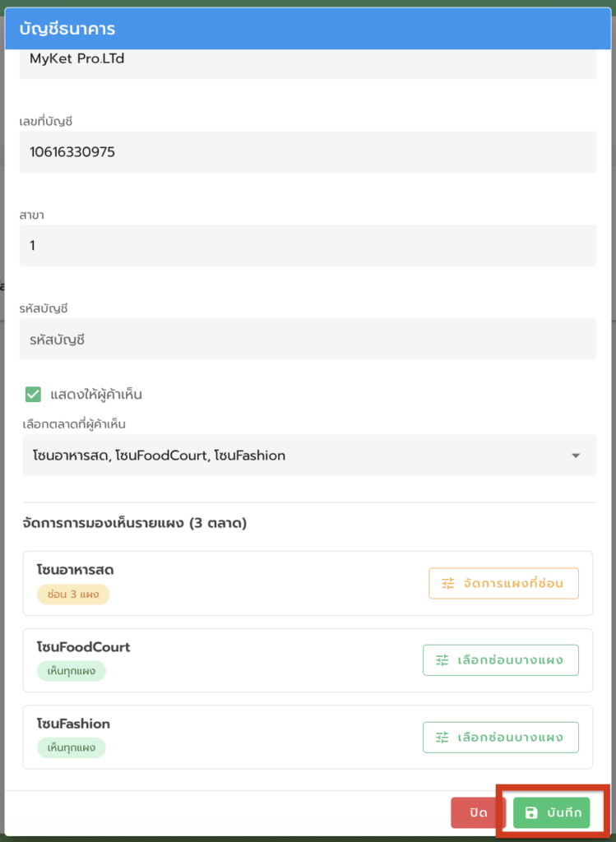This screenshot has width=616, height=842.
Task: Click the MyKet Pro.LTd name field
Action: 308,60
